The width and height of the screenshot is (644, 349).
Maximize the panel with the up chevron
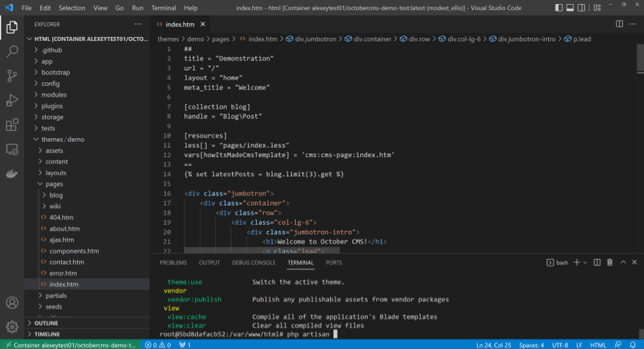pyautogui.click(x=623, y=262)
